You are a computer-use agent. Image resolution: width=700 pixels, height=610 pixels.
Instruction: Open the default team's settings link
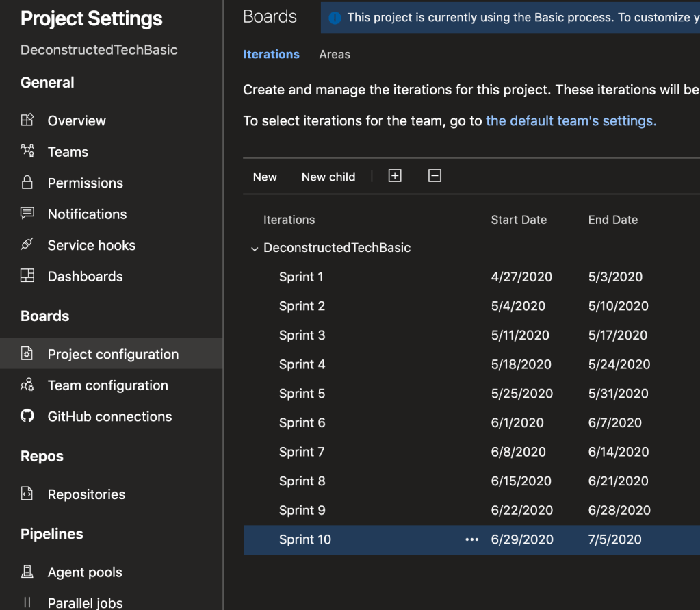[x=571, y=121]
